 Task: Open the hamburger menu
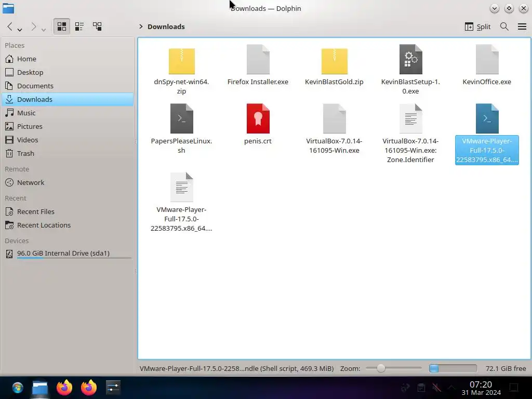[522, 26]
